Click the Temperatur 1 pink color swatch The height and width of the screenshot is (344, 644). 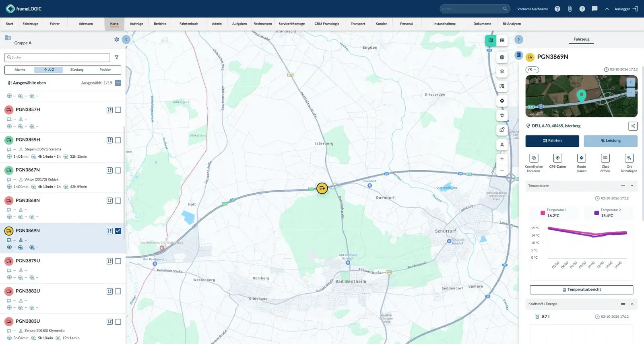[x=543, y=213]
